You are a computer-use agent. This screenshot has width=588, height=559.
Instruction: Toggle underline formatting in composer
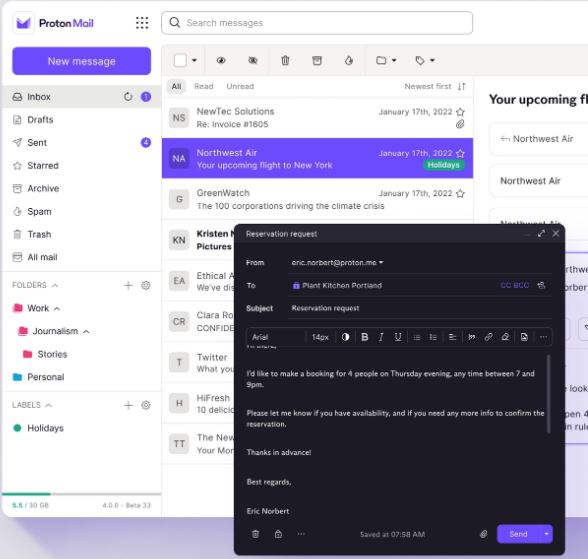pyautogui.click(x=398, y=337)
